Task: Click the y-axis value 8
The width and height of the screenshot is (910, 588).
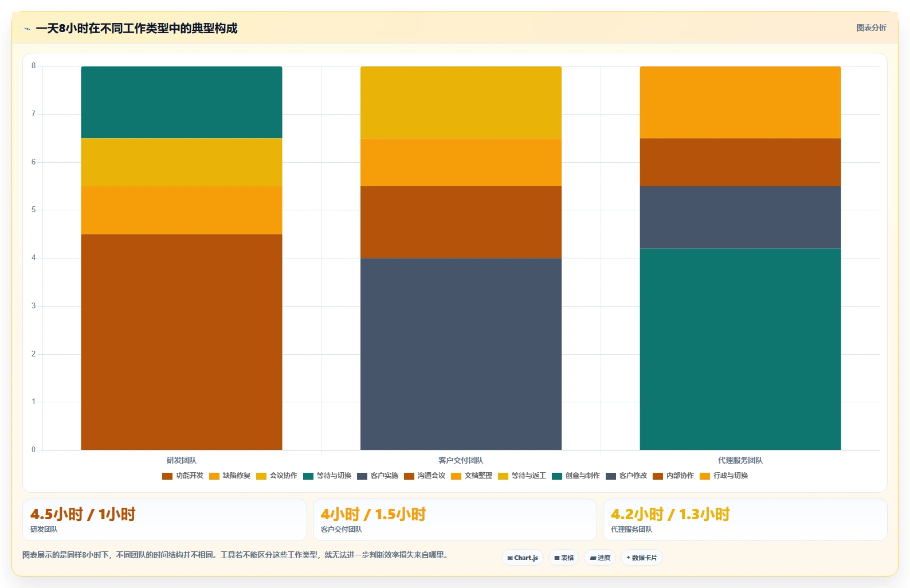Action: click(x=34, y=66)
